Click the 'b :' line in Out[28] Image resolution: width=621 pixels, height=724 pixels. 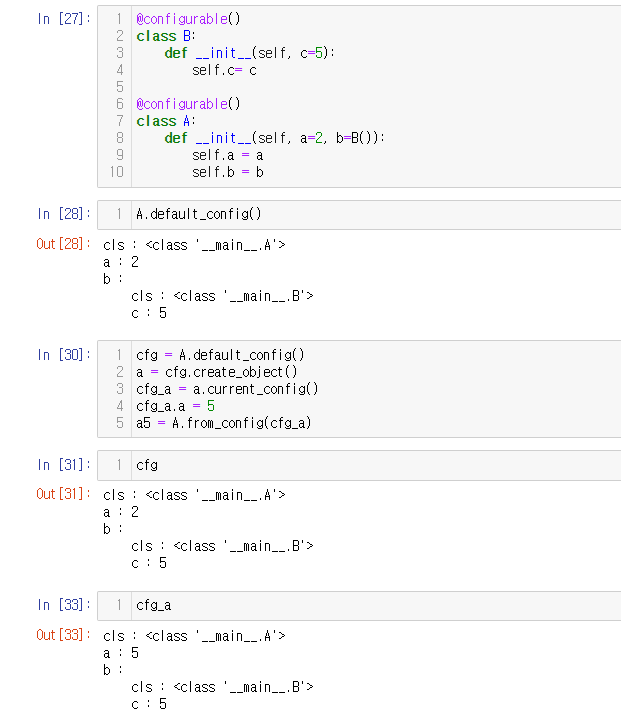tap(113, 279)
